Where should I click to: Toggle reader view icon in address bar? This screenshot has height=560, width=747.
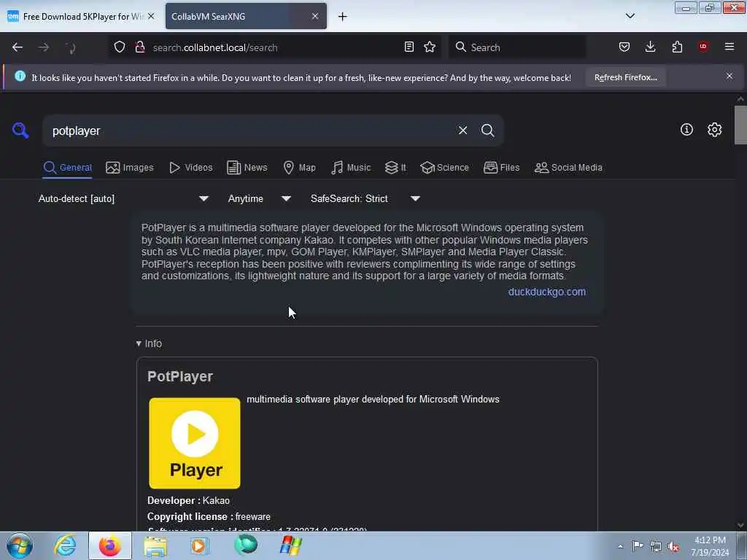click(x=409, y=47)
